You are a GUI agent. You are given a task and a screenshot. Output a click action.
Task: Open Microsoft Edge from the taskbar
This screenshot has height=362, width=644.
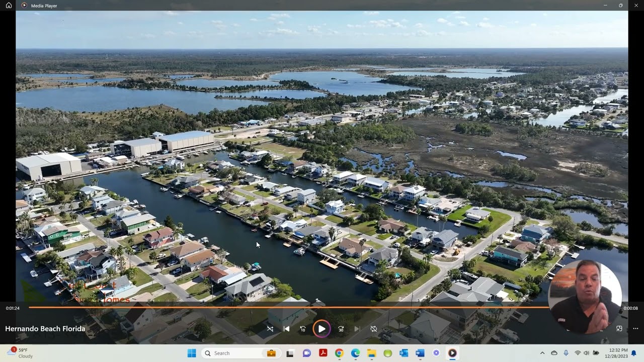click(x=355, y=353)
